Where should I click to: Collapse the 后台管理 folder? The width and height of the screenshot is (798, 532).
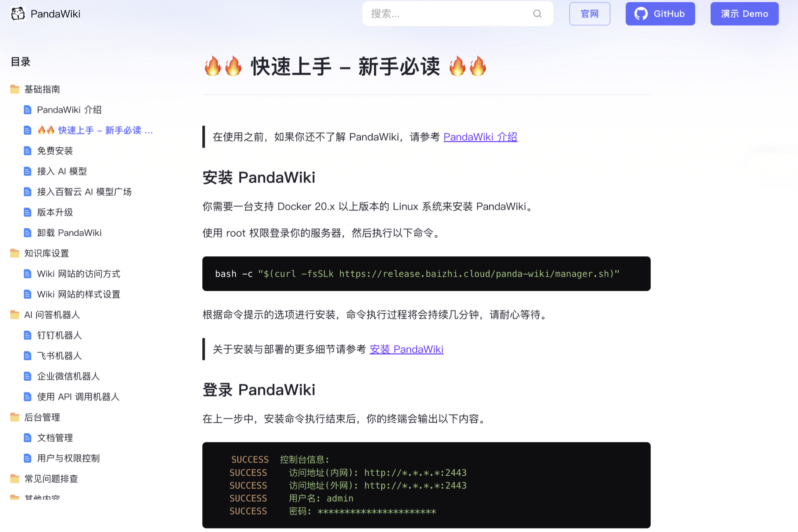pyautogui.click(x=42, y=417)
